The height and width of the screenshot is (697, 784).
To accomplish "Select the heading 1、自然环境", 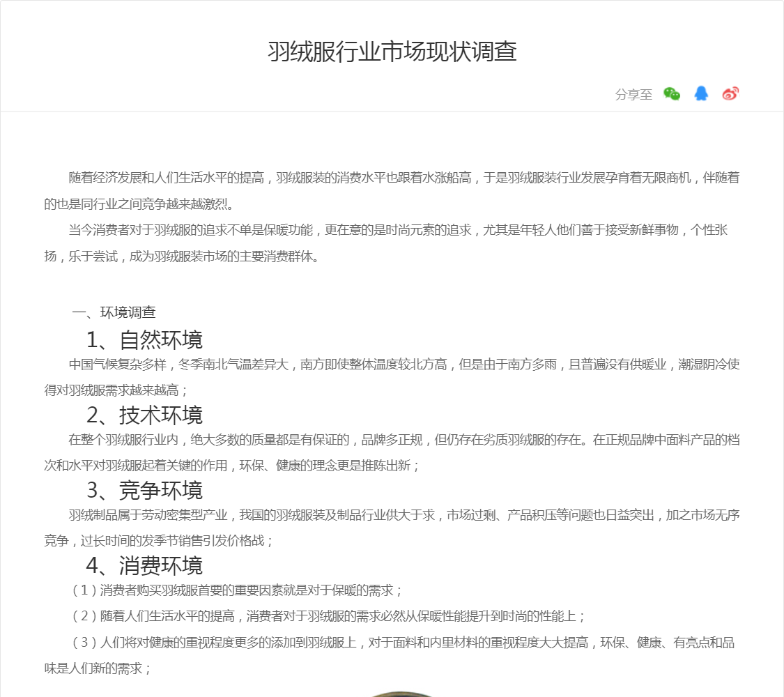I will tap(144, 340).
